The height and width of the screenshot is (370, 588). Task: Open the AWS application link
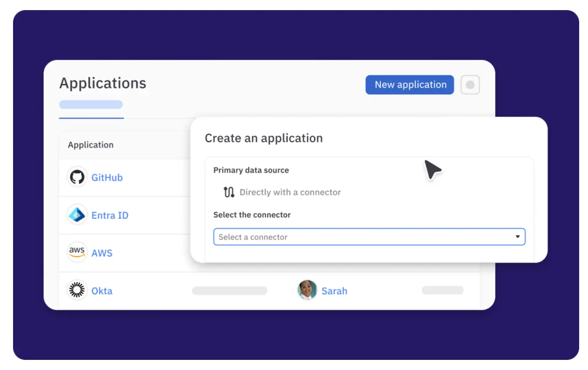pyautogui.click(x=102, y=253)
